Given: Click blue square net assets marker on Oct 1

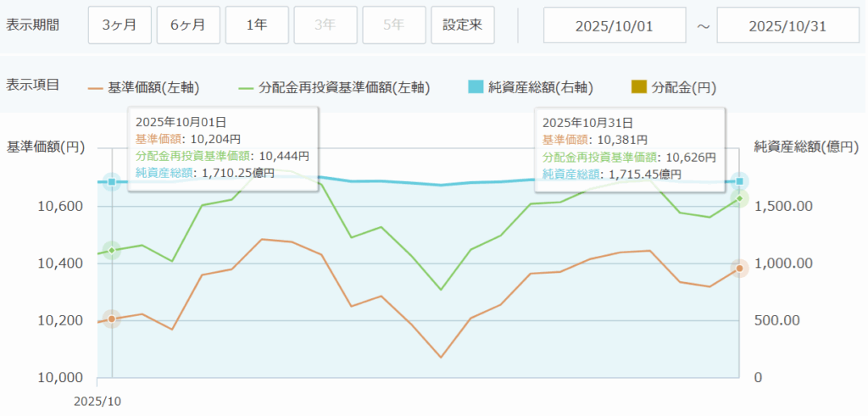Looking at the screenshot, I should (x=111, y=182).
